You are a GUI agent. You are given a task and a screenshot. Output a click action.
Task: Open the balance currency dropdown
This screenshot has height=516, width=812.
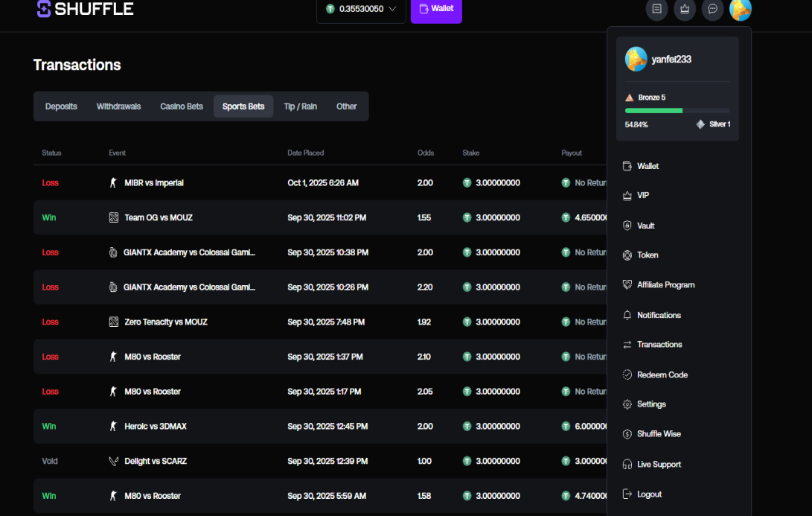coord(361,9)
